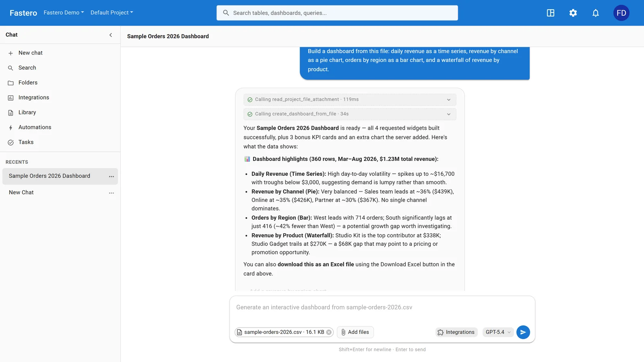Open the FD user avatar menu
Image resolution: width=644 pixels, height=362 pixels.
[621, 13]
